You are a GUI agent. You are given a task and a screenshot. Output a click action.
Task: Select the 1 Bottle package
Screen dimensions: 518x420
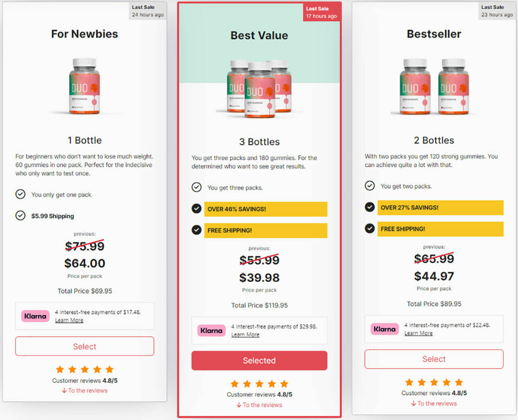pyautogui.click(x=85, y=346)
